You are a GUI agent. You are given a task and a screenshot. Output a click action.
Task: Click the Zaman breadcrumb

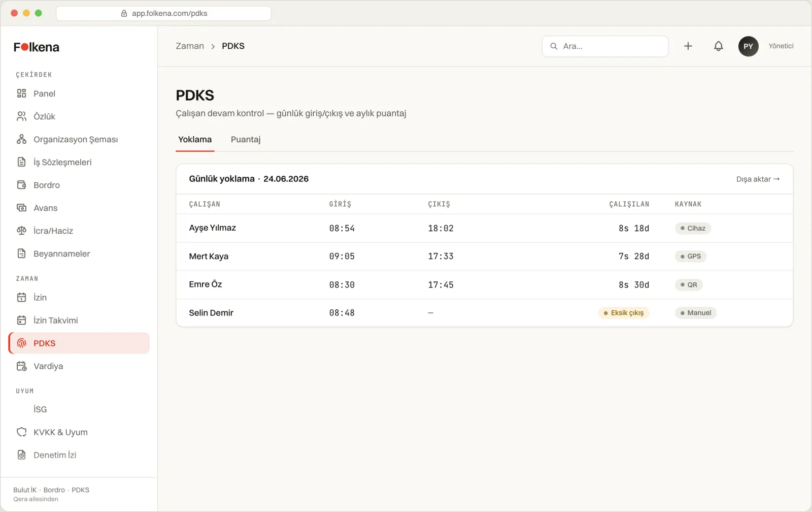pyautogui.click(x=190, y=46)
